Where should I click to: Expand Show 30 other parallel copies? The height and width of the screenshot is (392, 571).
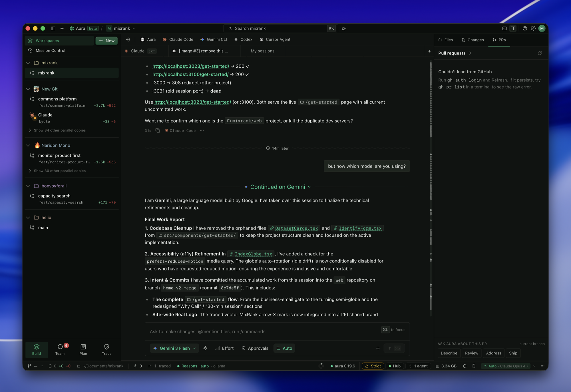click(x=57, y=171)
